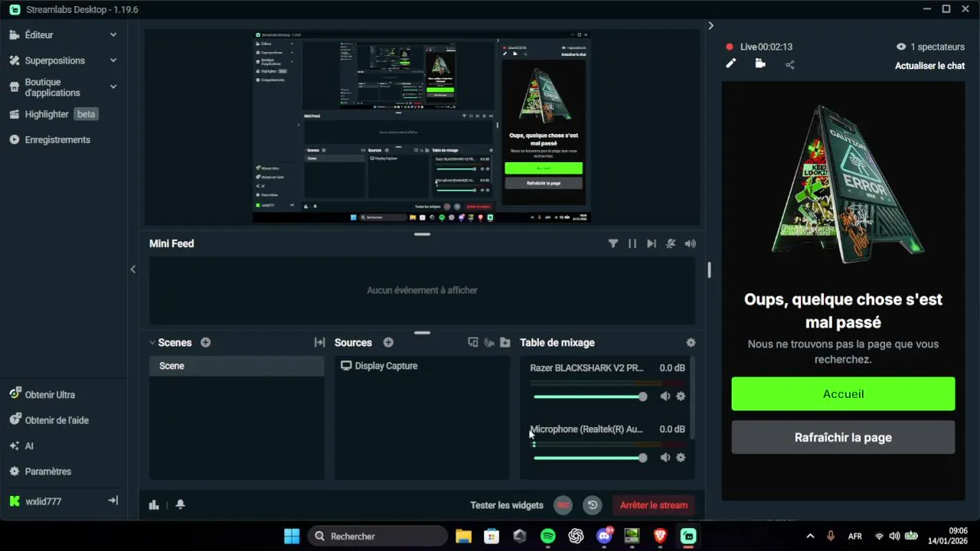
Task: Click the taskbar Rechercher search box
Action: click(x=378, y=536)
